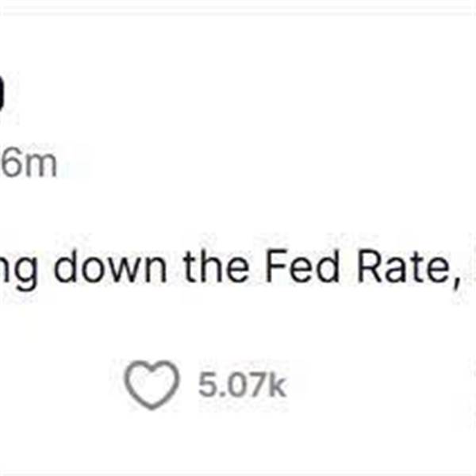Click the top divider line of the post

tap(238, 12)
